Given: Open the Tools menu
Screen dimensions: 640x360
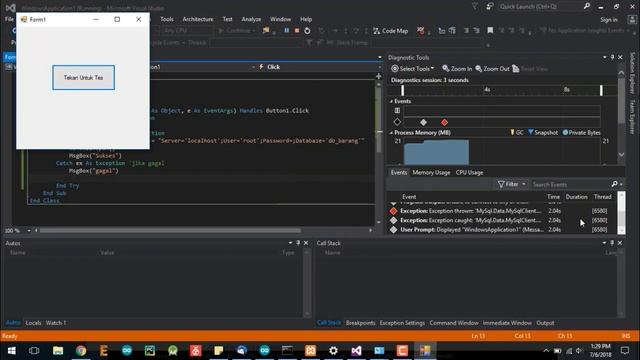Looking at the screenshot, I should click(167, 19).
